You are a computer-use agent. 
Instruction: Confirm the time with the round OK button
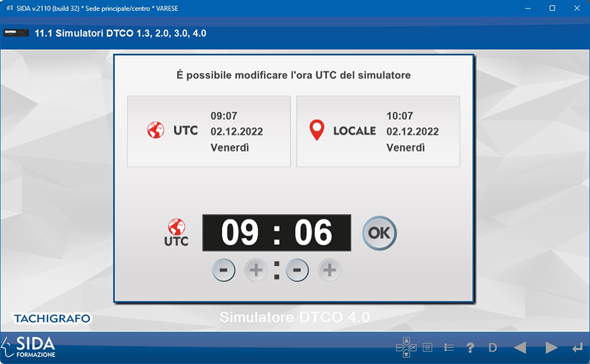click(380, 232)
